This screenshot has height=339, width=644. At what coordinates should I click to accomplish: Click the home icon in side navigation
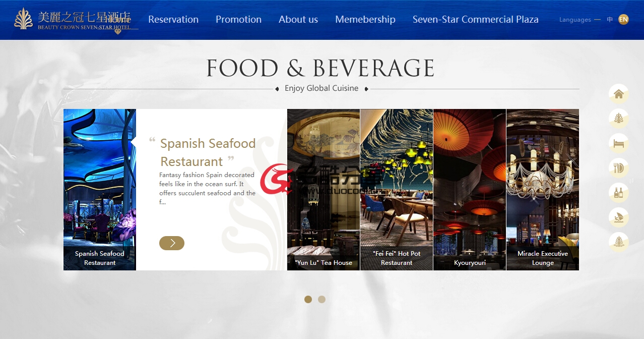619,94
